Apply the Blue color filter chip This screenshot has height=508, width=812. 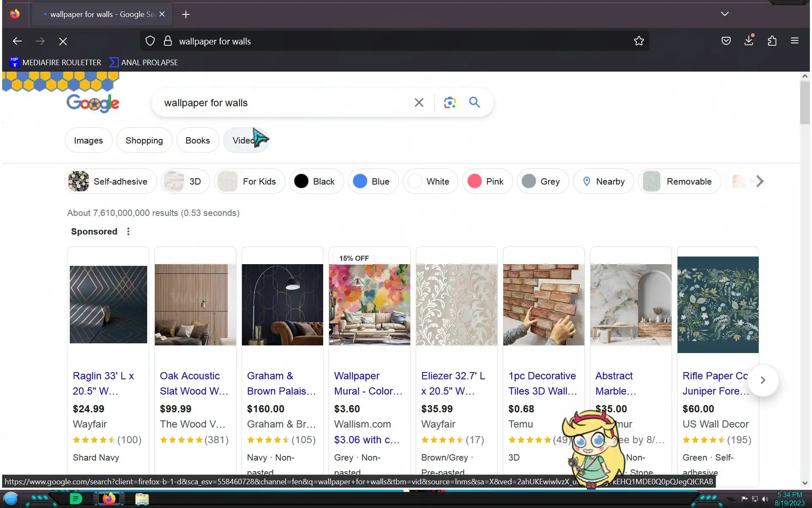coord(373,182)
